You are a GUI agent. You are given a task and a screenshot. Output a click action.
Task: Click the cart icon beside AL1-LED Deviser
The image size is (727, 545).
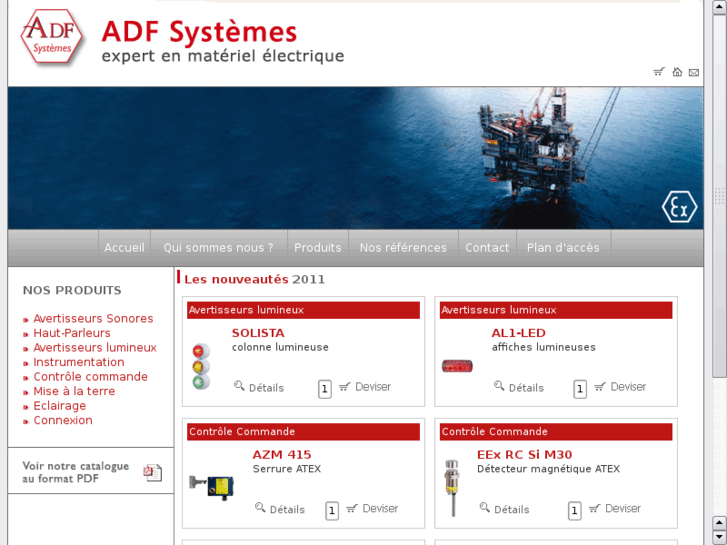600,386
